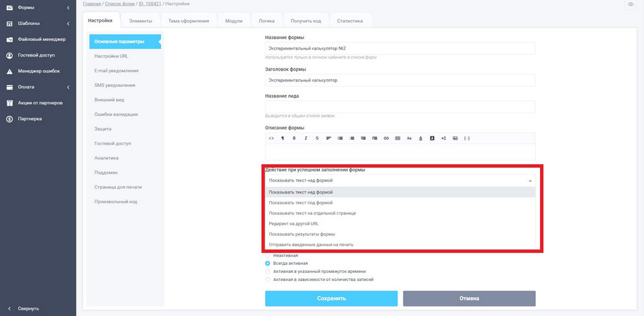Click into the Название лида input field
Screen dimensions: 644x316
400,107
